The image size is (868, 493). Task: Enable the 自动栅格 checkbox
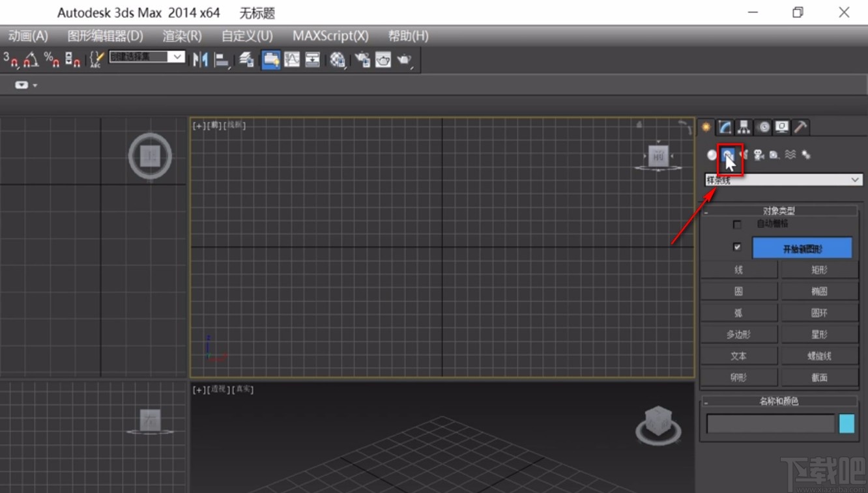point(737,224)
